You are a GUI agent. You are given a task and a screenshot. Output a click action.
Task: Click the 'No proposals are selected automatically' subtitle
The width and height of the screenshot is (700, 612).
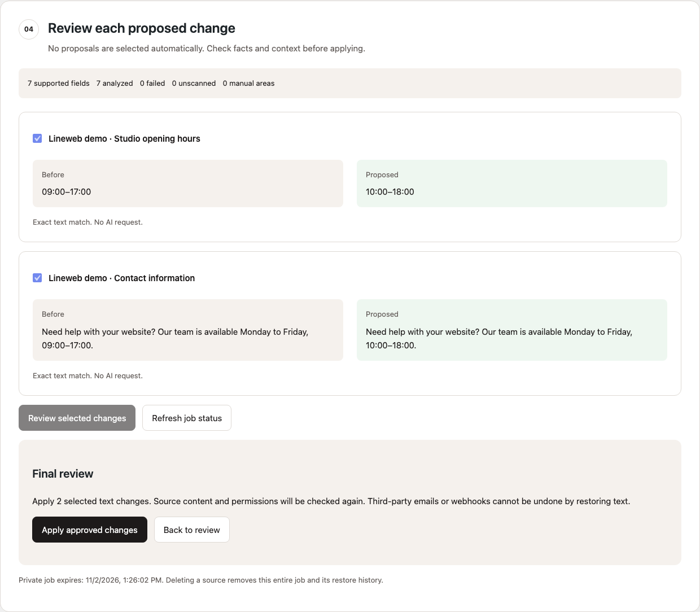click(x=207, y=49)
